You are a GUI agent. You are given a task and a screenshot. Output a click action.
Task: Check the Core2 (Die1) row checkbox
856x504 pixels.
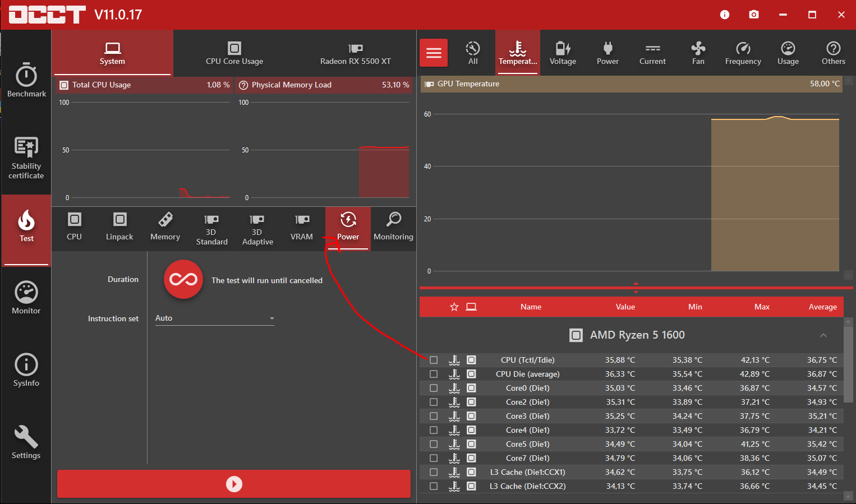click(x=434, y=402)
